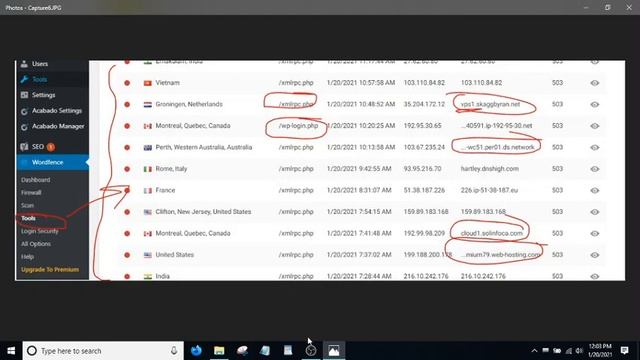Click red status dot of United States row
This screenshot has width=640, height=360.
(x=127, y=255)
